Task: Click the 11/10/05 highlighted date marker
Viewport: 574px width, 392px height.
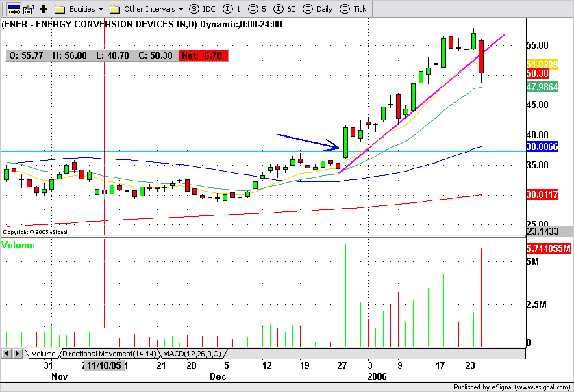Action: coord(104,365)
